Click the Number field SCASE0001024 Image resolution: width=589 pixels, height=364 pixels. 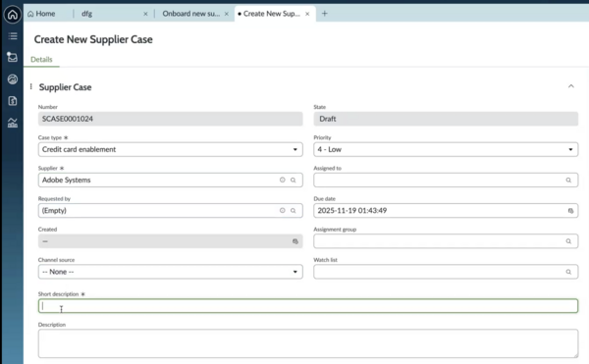point(170,119)
